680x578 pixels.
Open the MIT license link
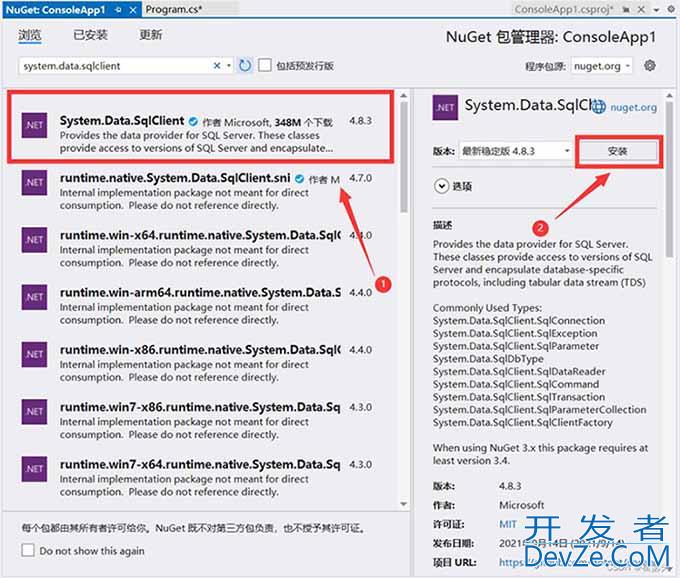tap(508, 524)
